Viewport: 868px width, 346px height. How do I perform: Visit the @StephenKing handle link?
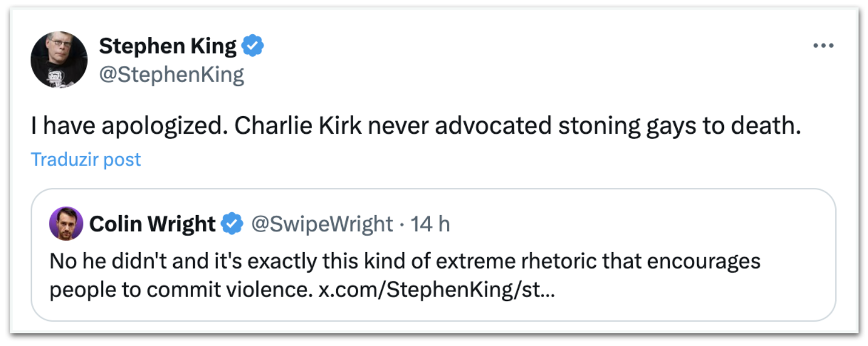(x=171, y=75)
